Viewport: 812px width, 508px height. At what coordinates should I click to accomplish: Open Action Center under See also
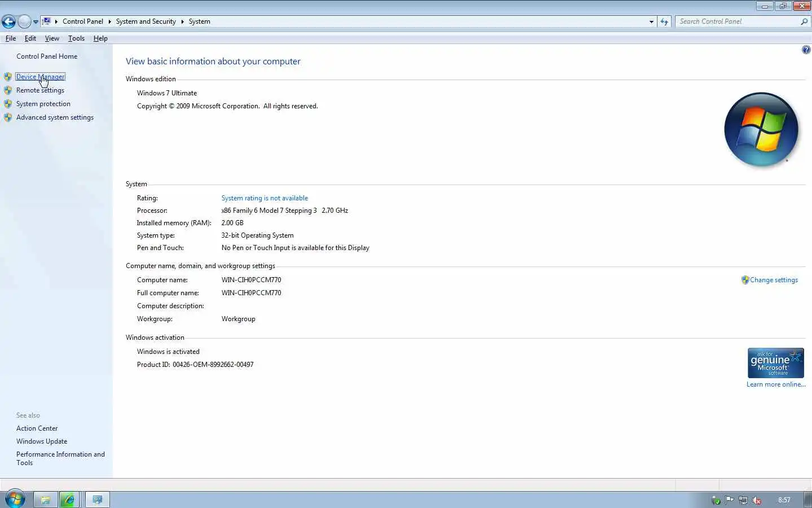[37, 428]
